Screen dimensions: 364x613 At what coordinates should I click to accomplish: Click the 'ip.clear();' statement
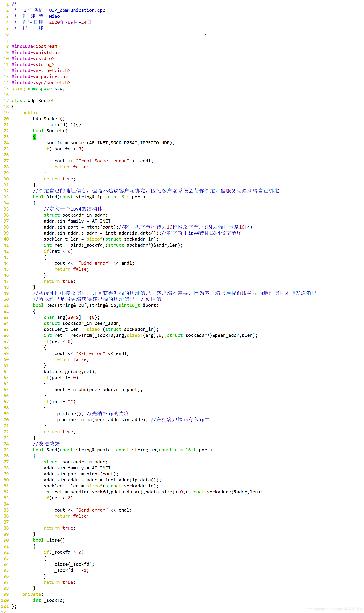coord(69,414)
